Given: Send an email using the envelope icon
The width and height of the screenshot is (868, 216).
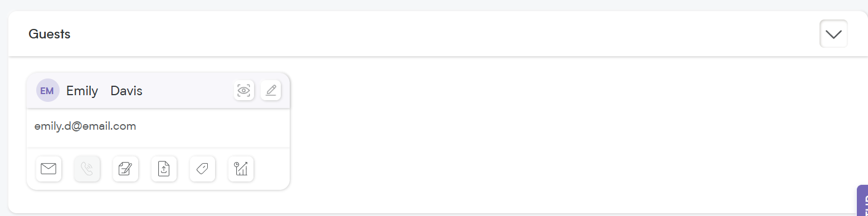Looking at the screenshot, I should (x=48, y=169).
